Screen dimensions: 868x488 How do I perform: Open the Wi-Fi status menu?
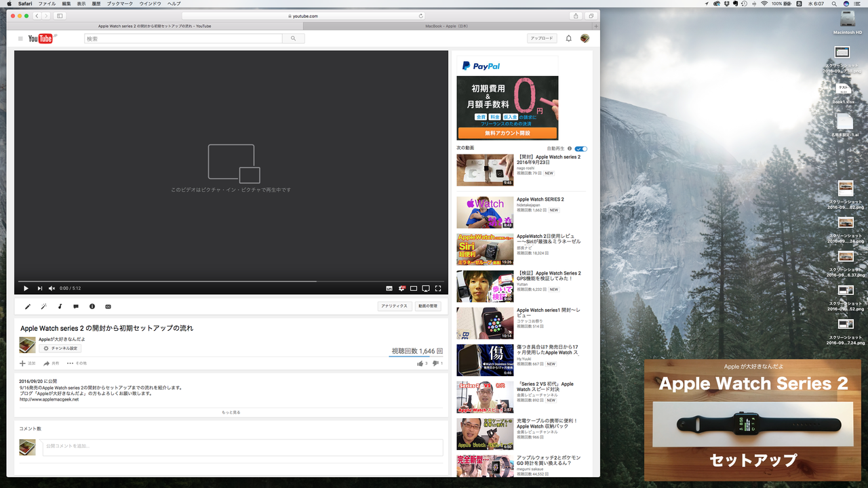(x=764, y=3)
